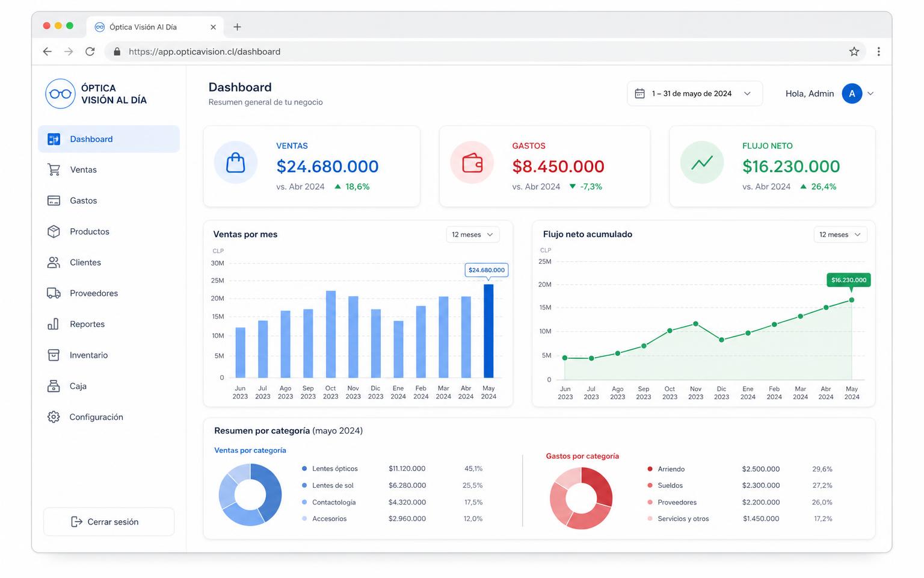This screenshot has height=578, width=924.
Task: Click the browser address bar URL
Action: (205, 52)
